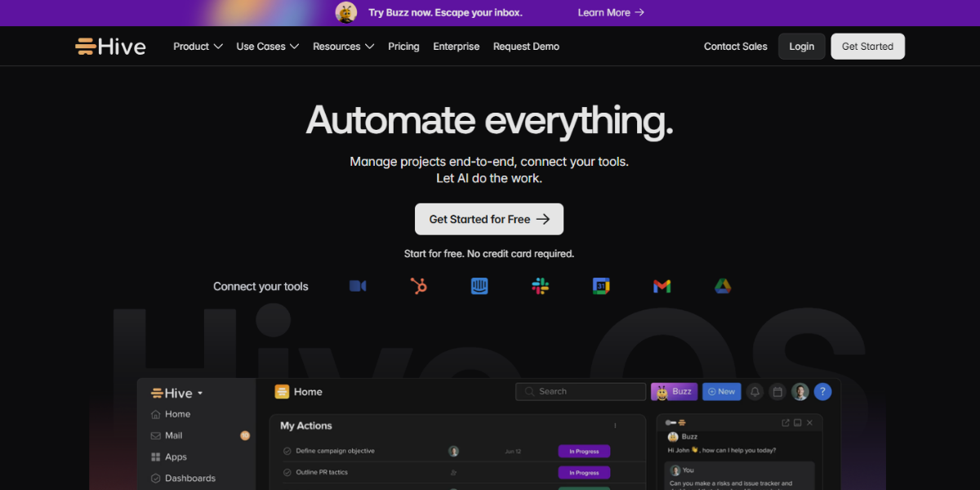Open the Enterprise menu item
This screenshot has height=490, width=980.
click(x=457, y=47)
